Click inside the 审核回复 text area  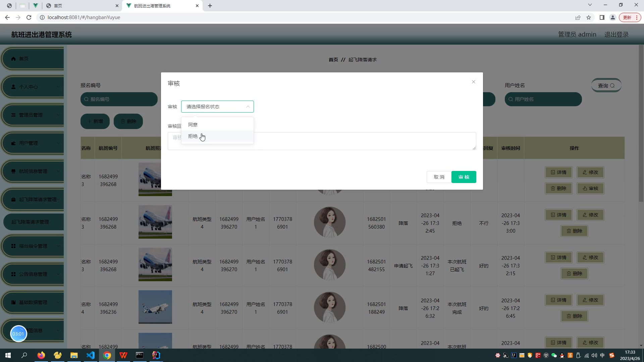[x=335, y=141]
